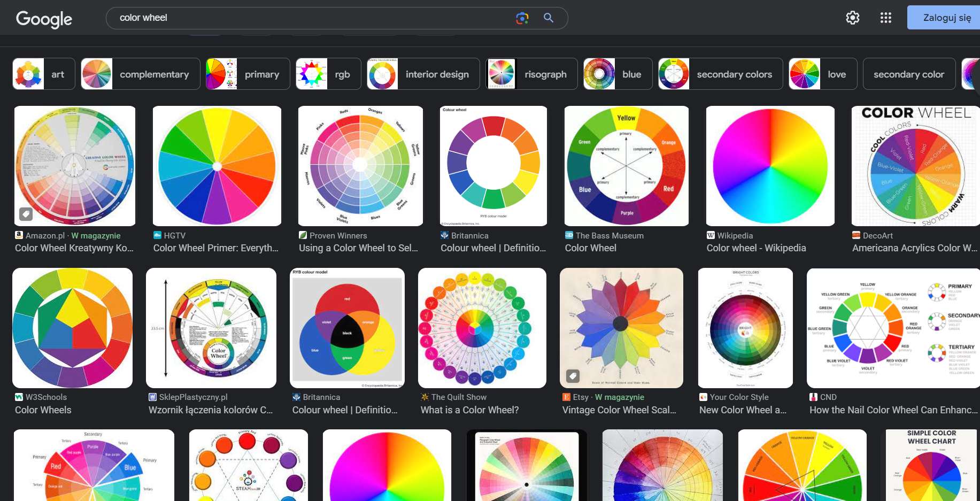
Task: Open Amazon.pl Creative Color Wheel image
Action: (75, 166)
